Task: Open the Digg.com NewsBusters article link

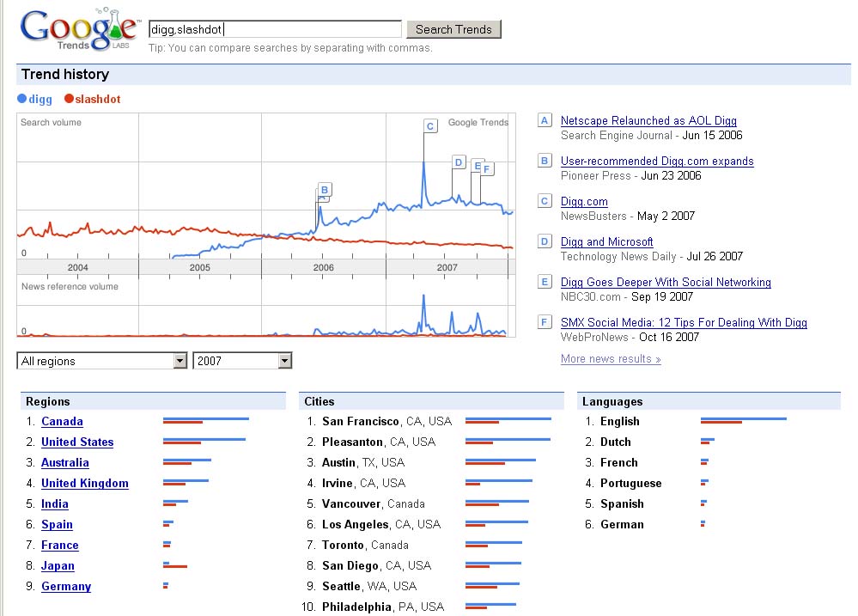Action: tap(584, 202)
